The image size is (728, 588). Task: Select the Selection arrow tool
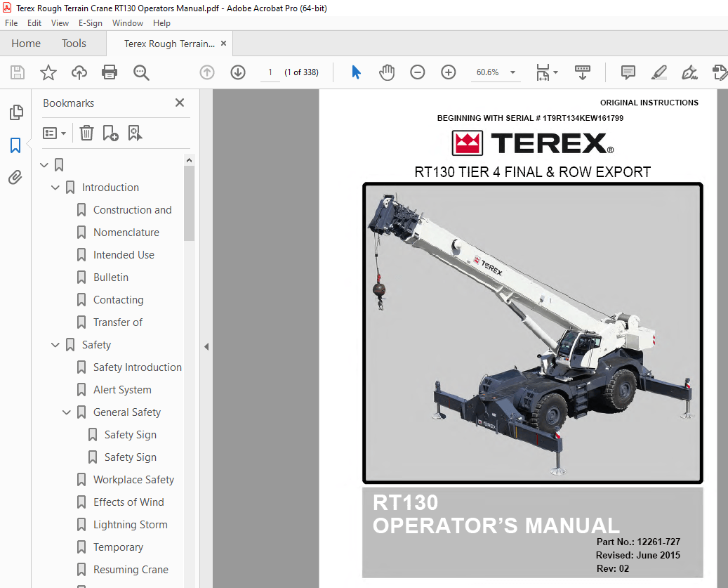click(x=356, y=72)
